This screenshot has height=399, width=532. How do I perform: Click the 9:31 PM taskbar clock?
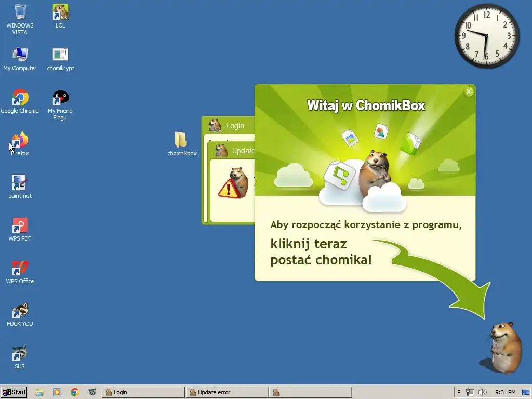pos(505,392)
